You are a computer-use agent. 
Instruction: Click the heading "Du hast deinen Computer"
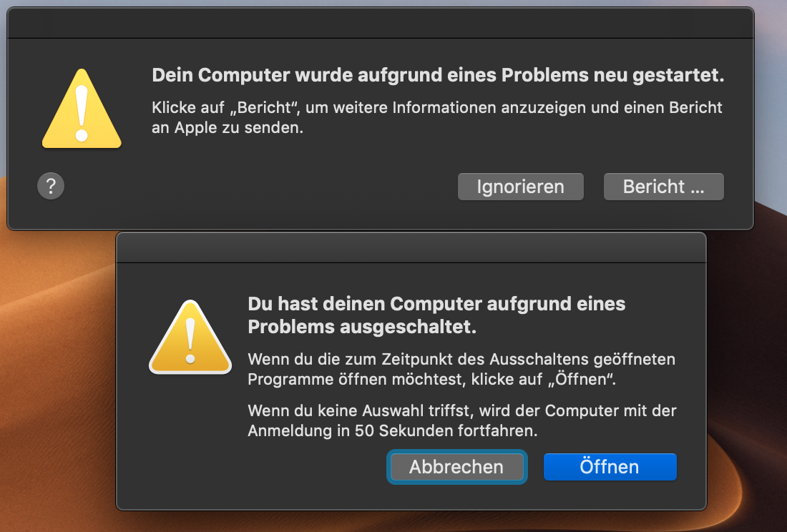[436, 304]
